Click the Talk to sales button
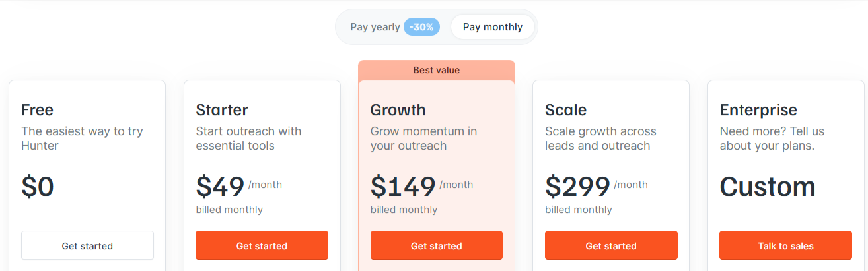The height and width of the screenshot is (271, 868). pos(785,246)
